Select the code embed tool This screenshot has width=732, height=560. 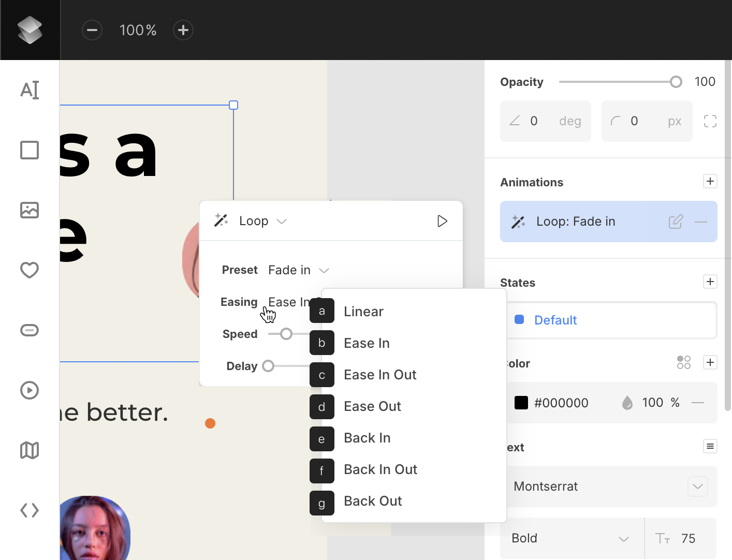[x=30, y=510]
